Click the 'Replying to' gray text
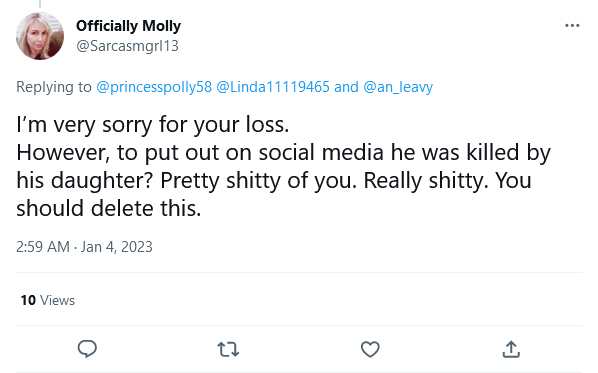The image size is (598, 373). [54, 87]
